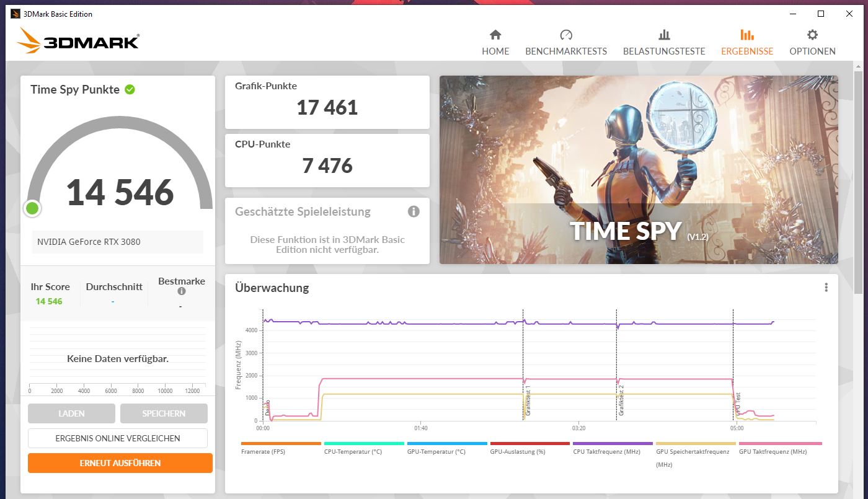
Task: Click the Optionen gear icon
Action: (812, 35)
